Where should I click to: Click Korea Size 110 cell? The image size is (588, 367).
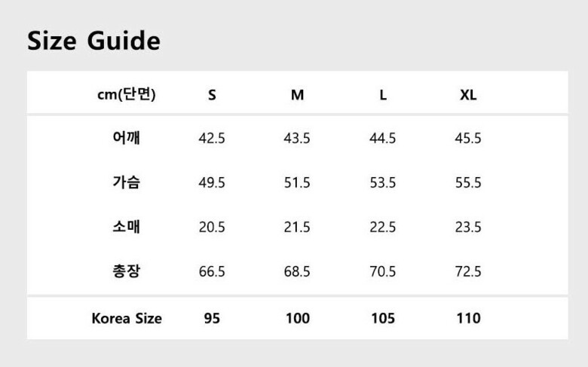[x=468, y=318]
